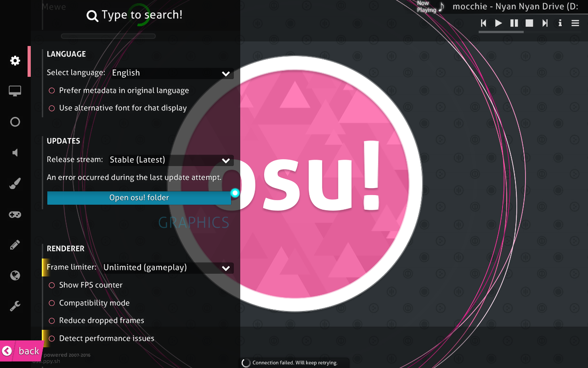Click the Open osu! folder button
The width and height of the screenshot is (588, 368).
pos(139,198)
